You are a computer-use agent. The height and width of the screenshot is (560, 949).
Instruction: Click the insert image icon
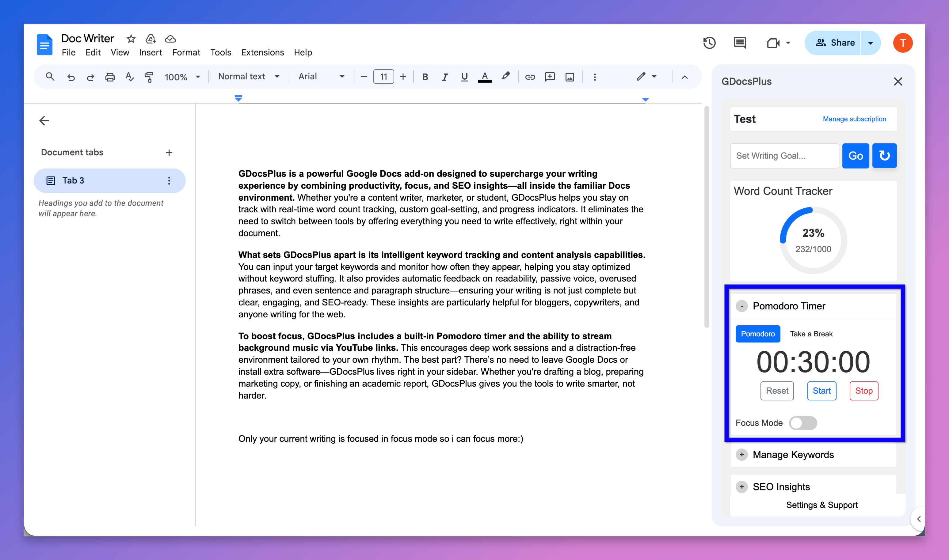pyautogui.click(x=570, y=77)
